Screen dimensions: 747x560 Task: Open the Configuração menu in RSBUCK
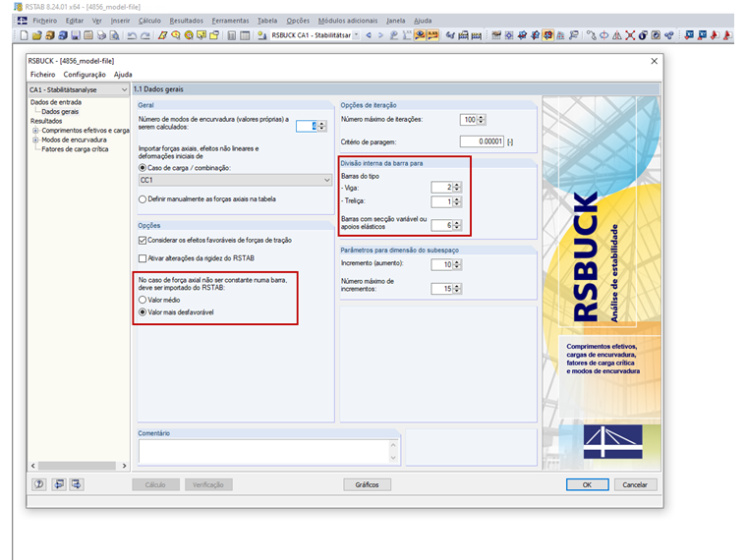coord(85,75)
